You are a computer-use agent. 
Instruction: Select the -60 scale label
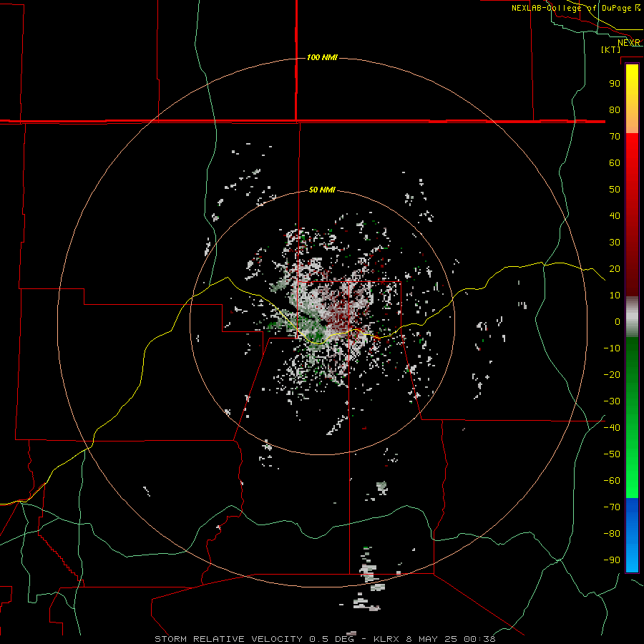[612, 481]
